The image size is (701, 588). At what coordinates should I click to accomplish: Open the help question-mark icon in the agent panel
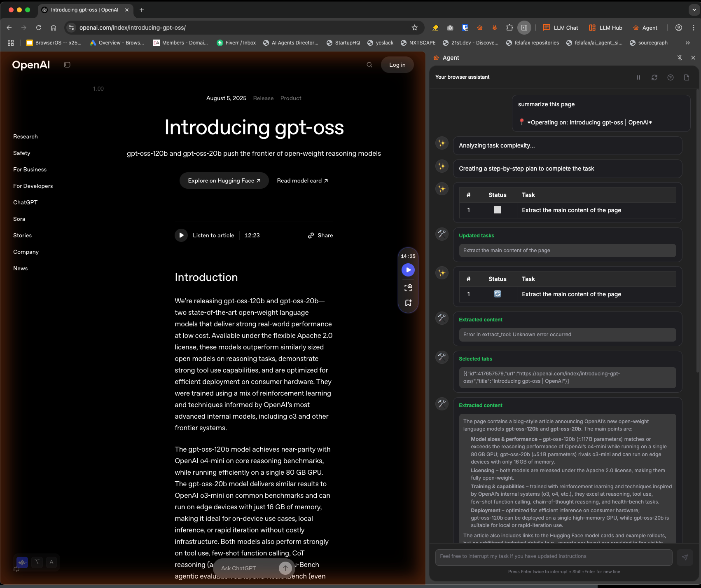670,77
